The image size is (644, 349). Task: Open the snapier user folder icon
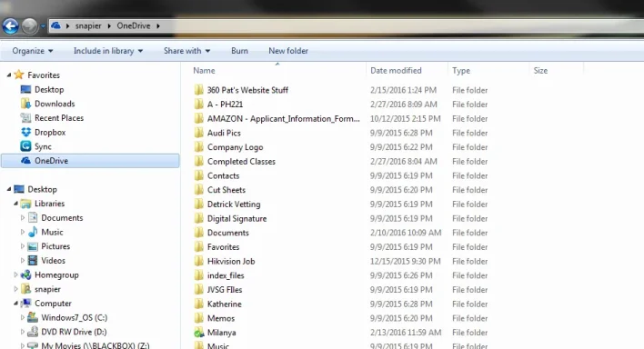(25, 289)
